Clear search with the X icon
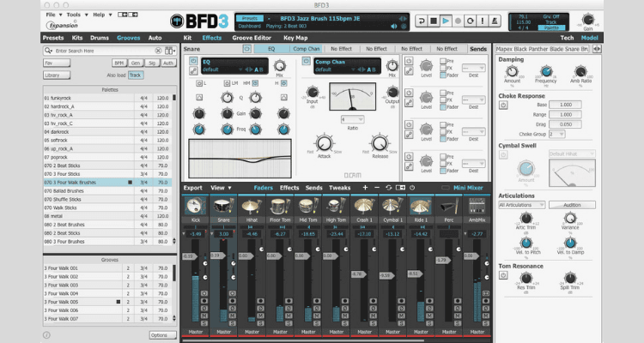This screenshot has height=343, width=644. tap(158, 51)
